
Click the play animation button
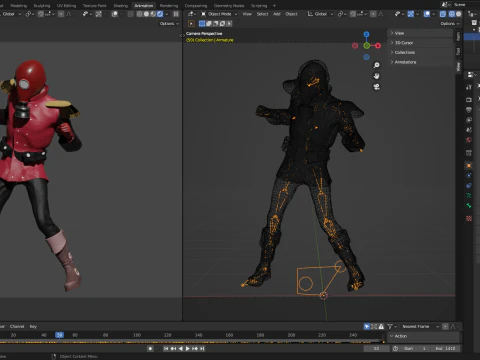click(x=188, y=348)
